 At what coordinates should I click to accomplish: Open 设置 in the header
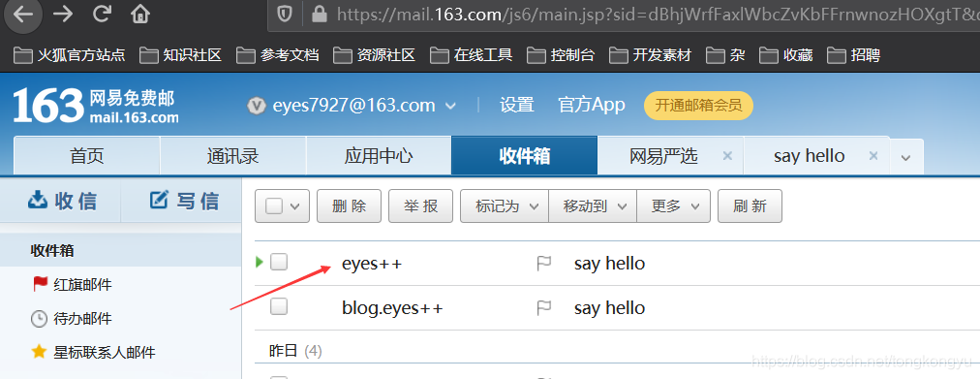click(517, 105)
